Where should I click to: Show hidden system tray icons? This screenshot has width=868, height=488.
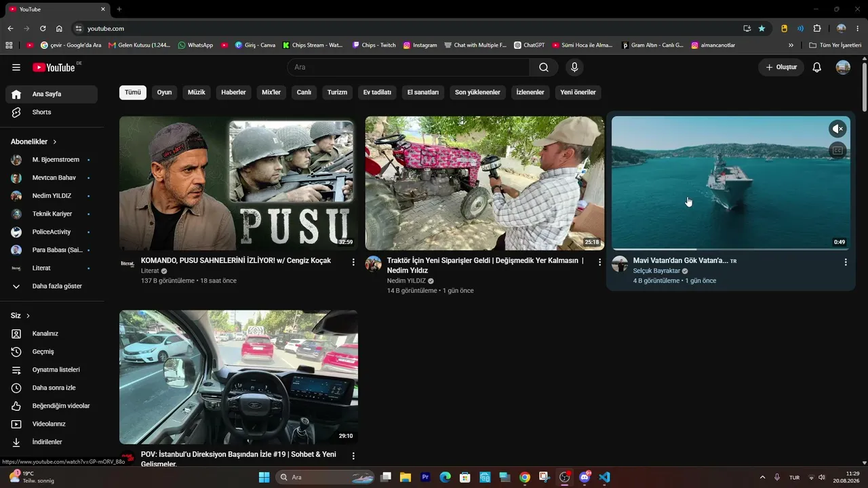pos(762,477)
